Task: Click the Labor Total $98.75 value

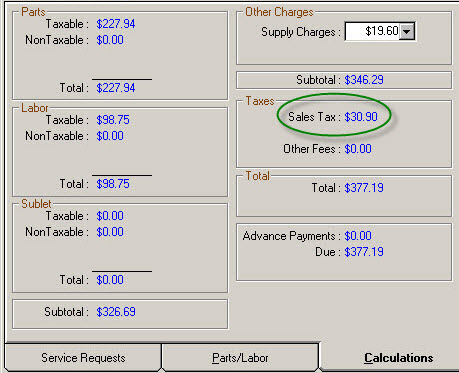Action: pyautogui.click(x=113, y=184)
